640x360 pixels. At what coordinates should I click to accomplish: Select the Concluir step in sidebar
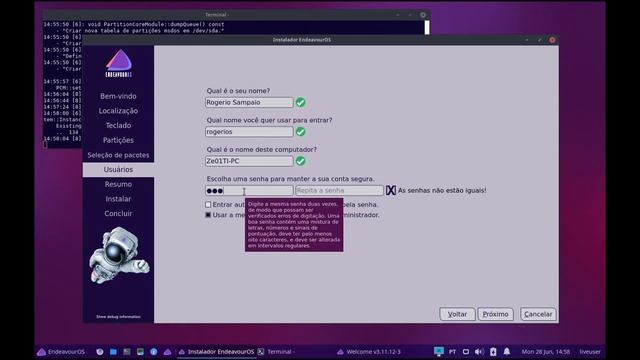[118, 214]
